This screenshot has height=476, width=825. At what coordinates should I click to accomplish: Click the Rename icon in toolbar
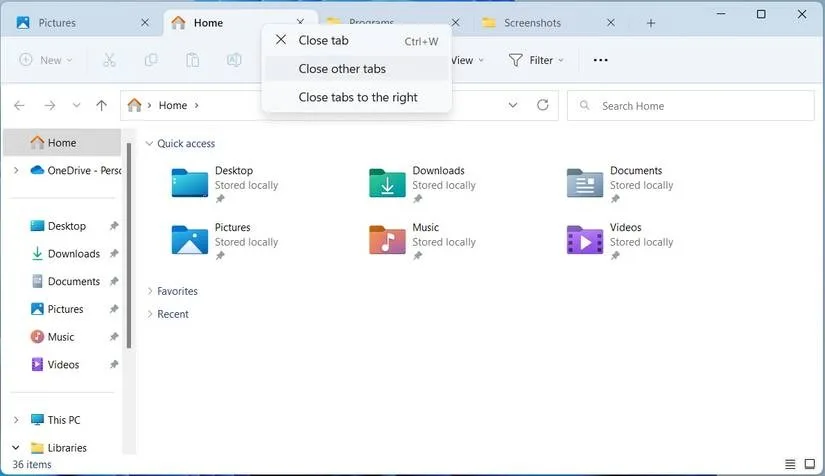(234, 60)
